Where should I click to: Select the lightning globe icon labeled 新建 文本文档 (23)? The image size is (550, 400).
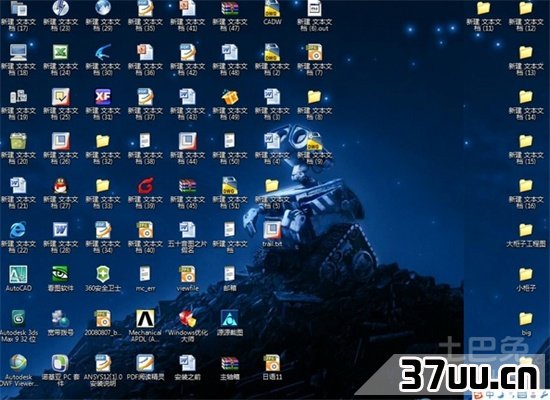[60, 8]
